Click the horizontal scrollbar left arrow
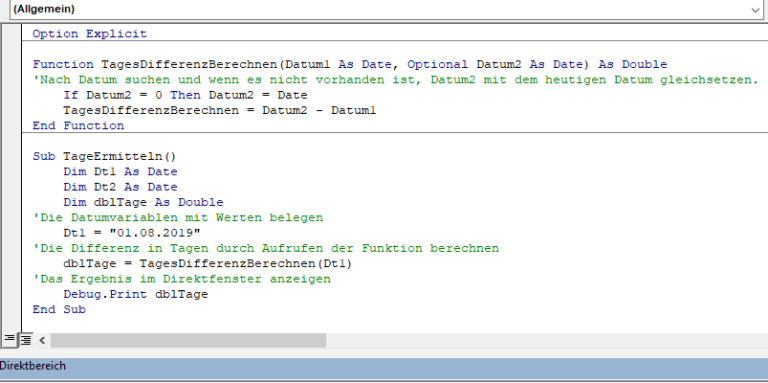Viewport: 768px width, 383px height. click(x=42, y=340)
